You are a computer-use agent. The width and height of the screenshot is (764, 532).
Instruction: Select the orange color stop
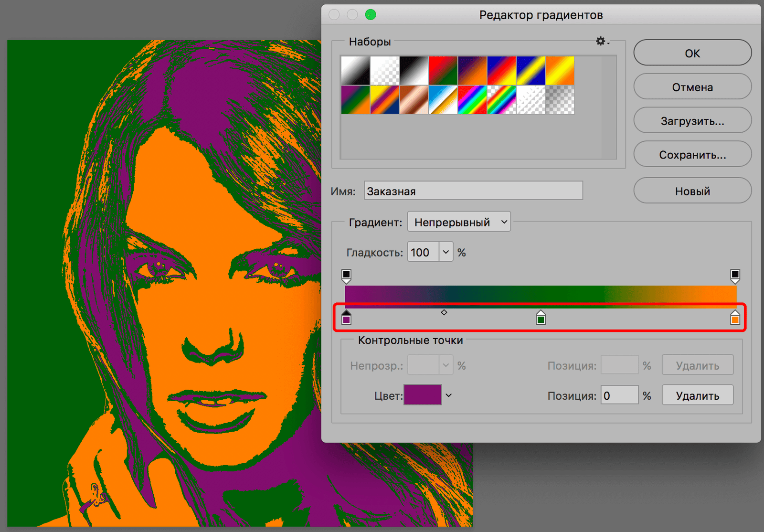[x=735, y=318]
